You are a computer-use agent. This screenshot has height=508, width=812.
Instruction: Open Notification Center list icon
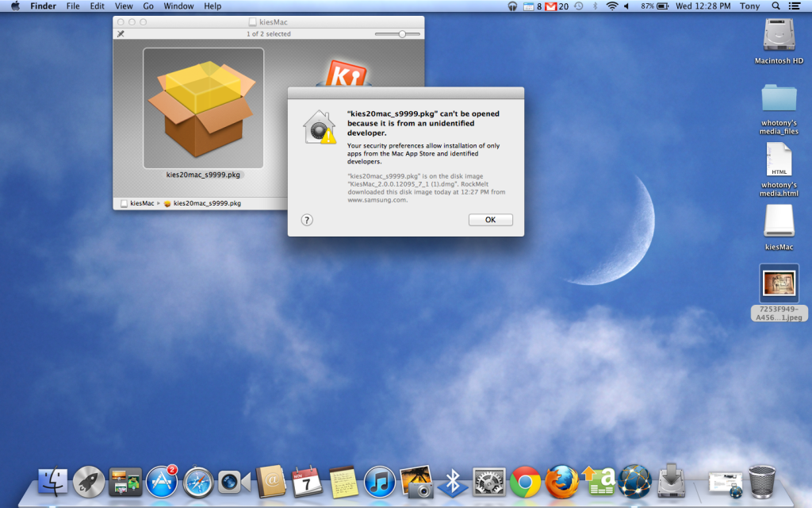pyautogui.click(x=795, y=6)
